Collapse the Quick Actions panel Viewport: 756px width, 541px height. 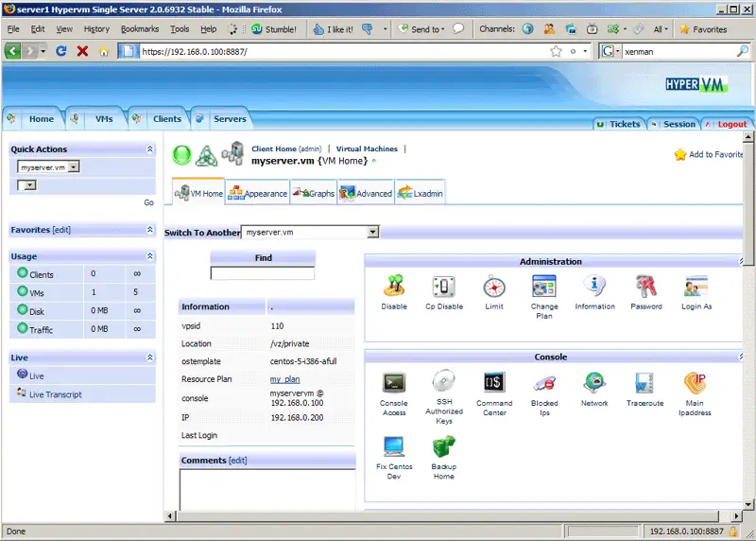click(150, 149)
